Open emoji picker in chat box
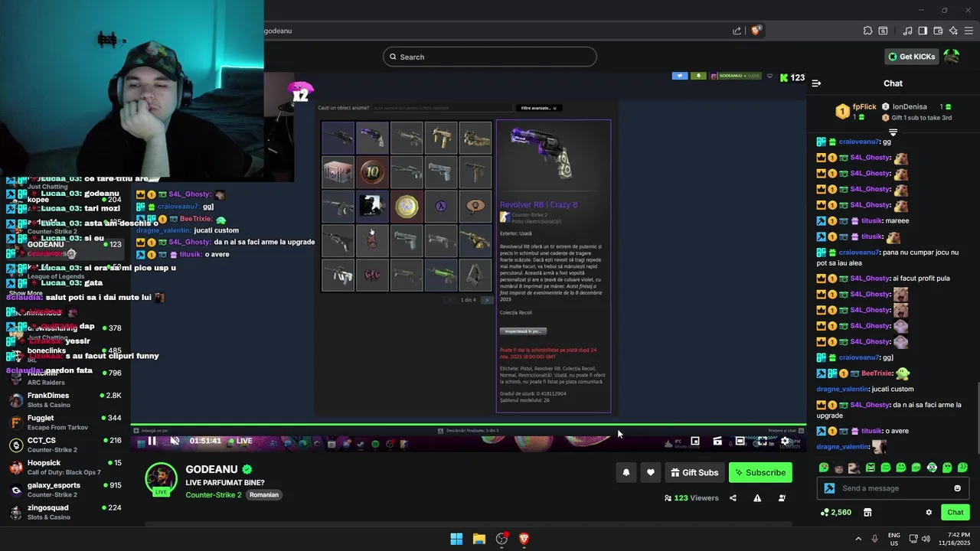This screenshot has width=980, height=551. (x=957, y=488)
